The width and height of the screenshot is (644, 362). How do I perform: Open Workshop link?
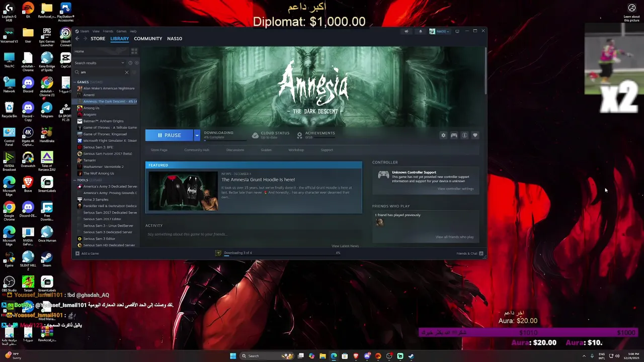coord(296,150)
